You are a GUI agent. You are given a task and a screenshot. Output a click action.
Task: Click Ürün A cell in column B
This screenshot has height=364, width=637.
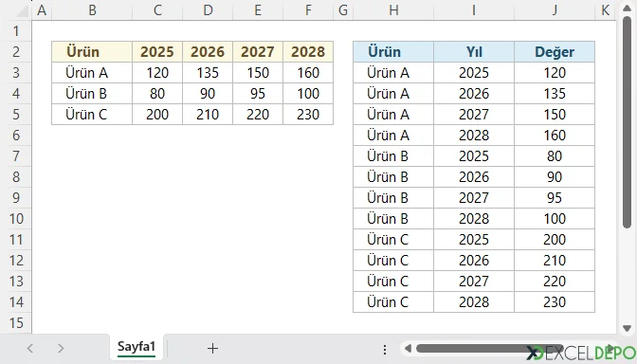(92, 73)
